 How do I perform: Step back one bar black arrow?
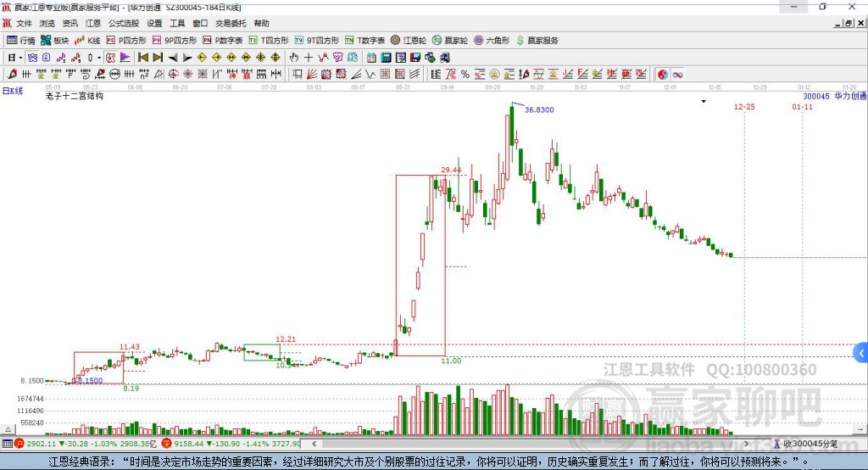(x=172, y=58)
